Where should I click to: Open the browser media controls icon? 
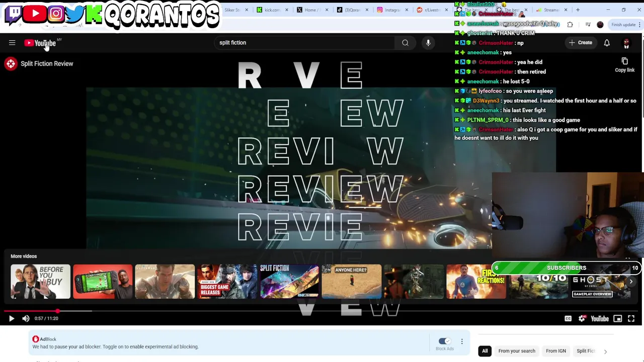[x=588, y=25]
